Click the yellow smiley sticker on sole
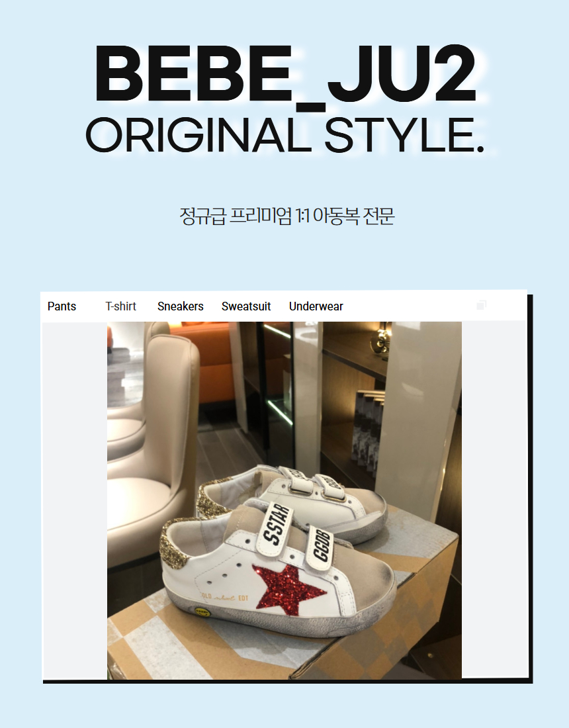569x728 pixels. click(x=202, y=612)
